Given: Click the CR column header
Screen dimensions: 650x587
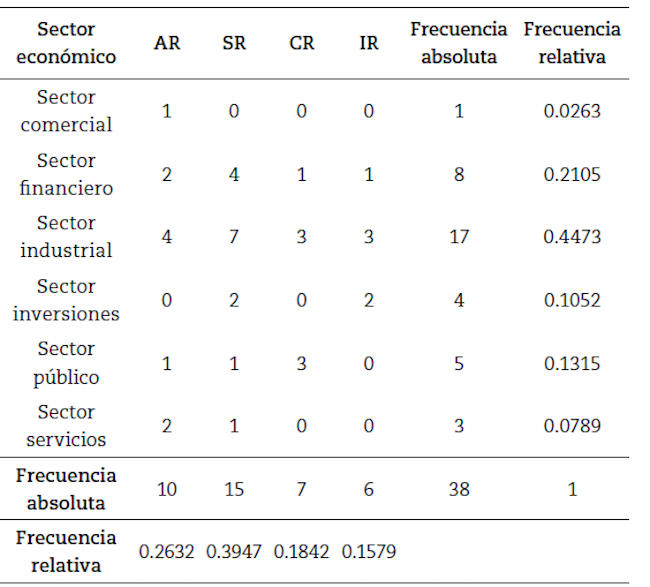Looking at the screenshot, I should [302, 44].
